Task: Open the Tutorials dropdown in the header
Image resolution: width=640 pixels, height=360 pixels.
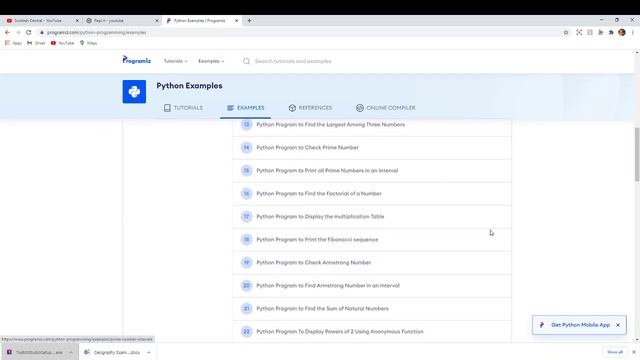Action: (176, 61)
